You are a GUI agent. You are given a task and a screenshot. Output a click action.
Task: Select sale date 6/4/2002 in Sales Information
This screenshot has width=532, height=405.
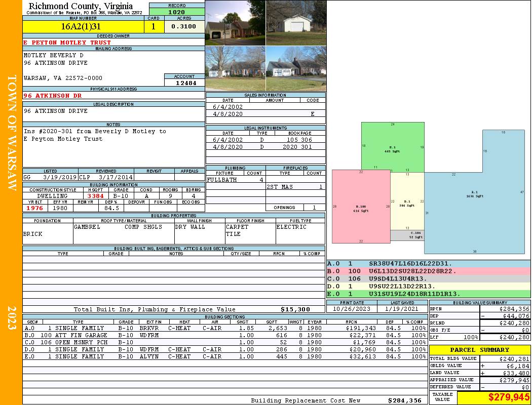pos(227,107)
